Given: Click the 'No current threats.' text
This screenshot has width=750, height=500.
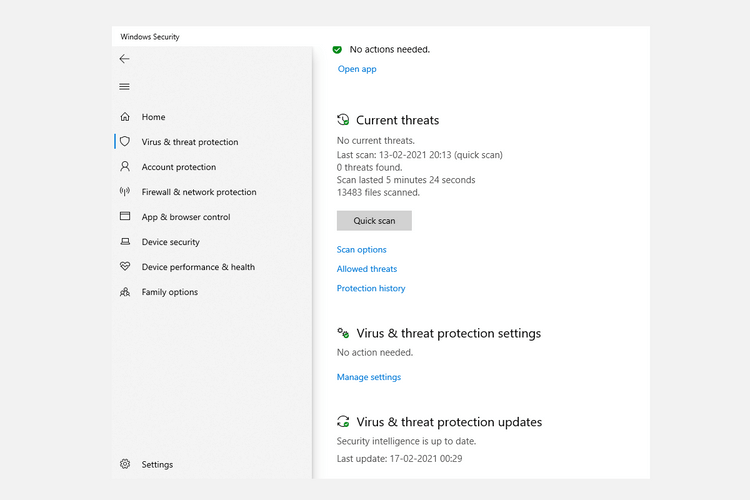Looking at the screenshot, I should click(375, 141).
